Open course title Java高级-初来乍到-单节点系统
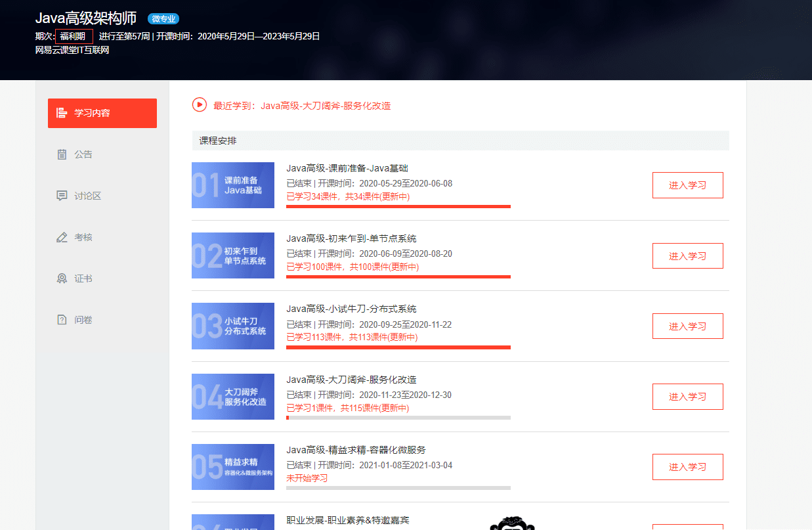The width and height of the screenshot is (812, 530). pyautogui.click(x=351, y=238)
